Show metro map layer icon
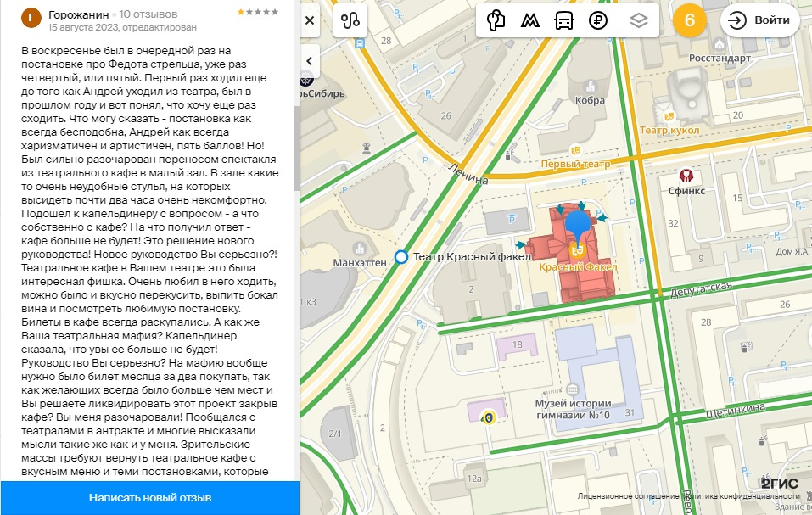The height and width of the screenshot is (515, 812). point(529,20)
